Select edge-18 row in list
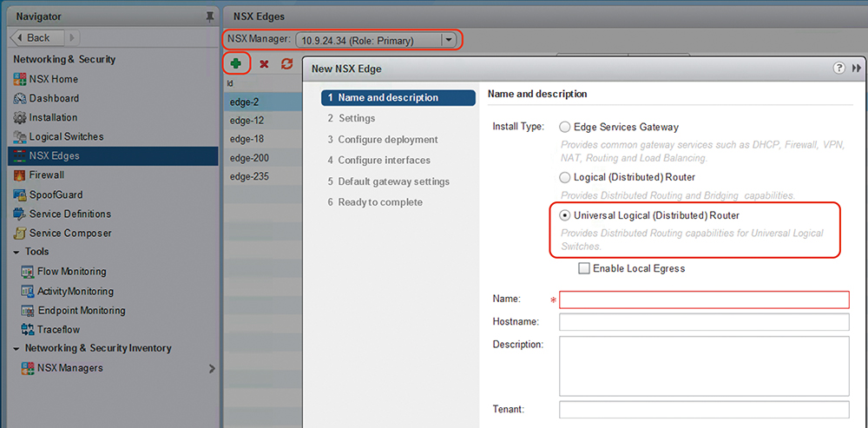 [263, 139]
